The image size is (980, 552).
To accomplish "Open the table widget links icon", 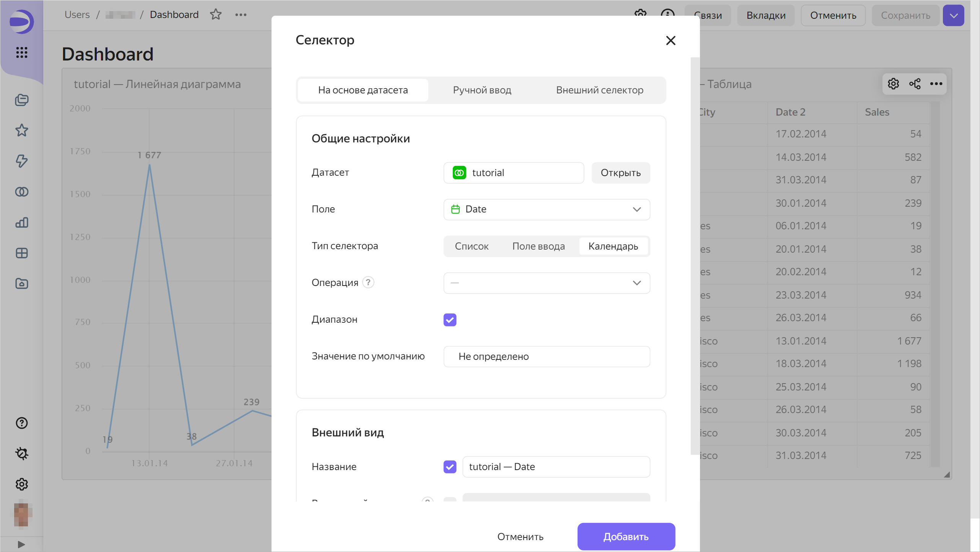I will tap(915, 84).
